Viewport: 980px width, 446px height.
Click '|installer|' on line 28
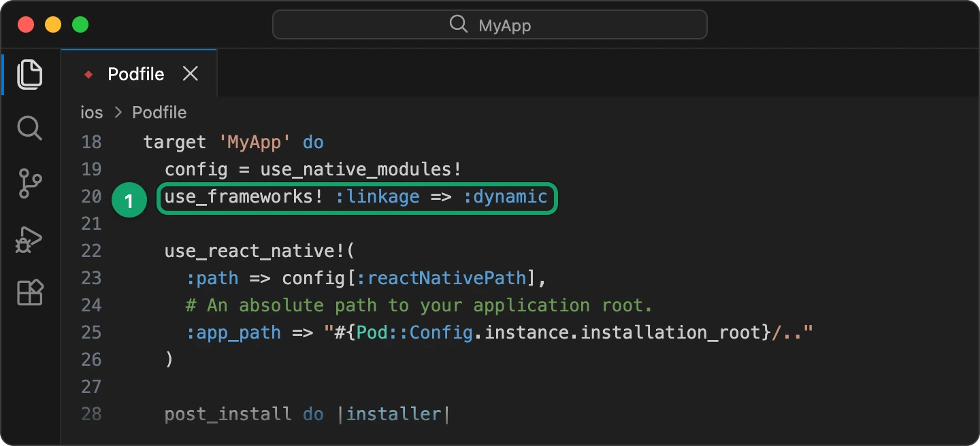(393, 414)
